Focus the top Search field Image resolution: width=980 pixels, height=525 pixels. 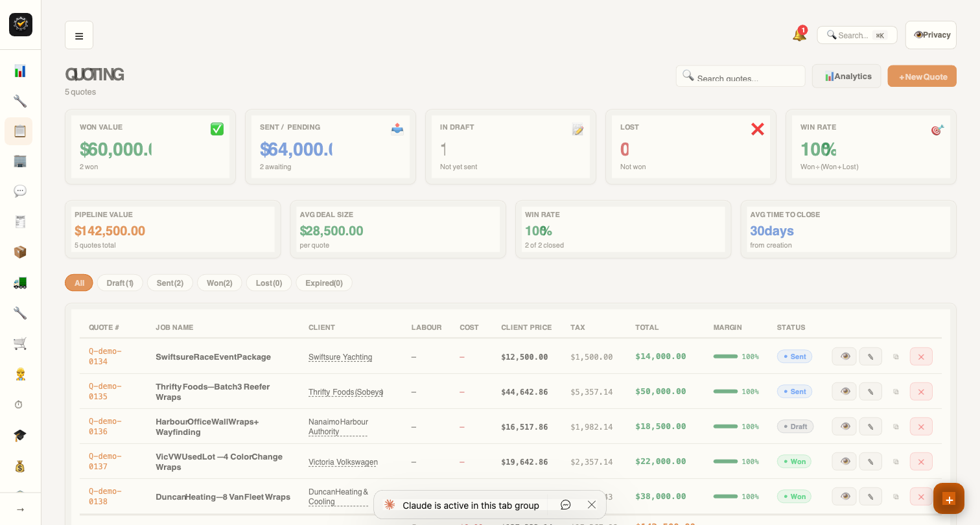857,35
